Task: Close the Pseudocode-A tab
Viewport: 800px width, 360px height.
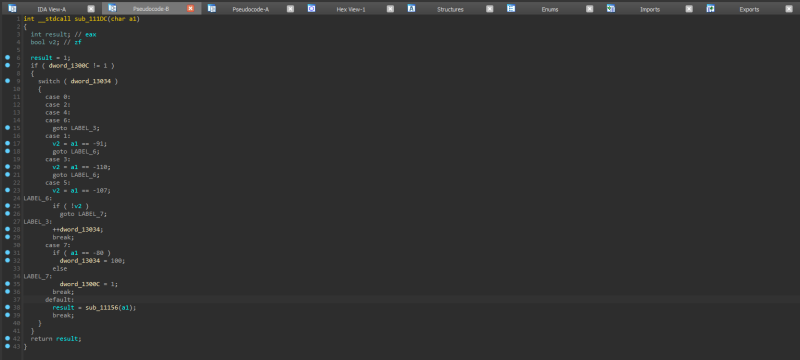Action: 290,9
